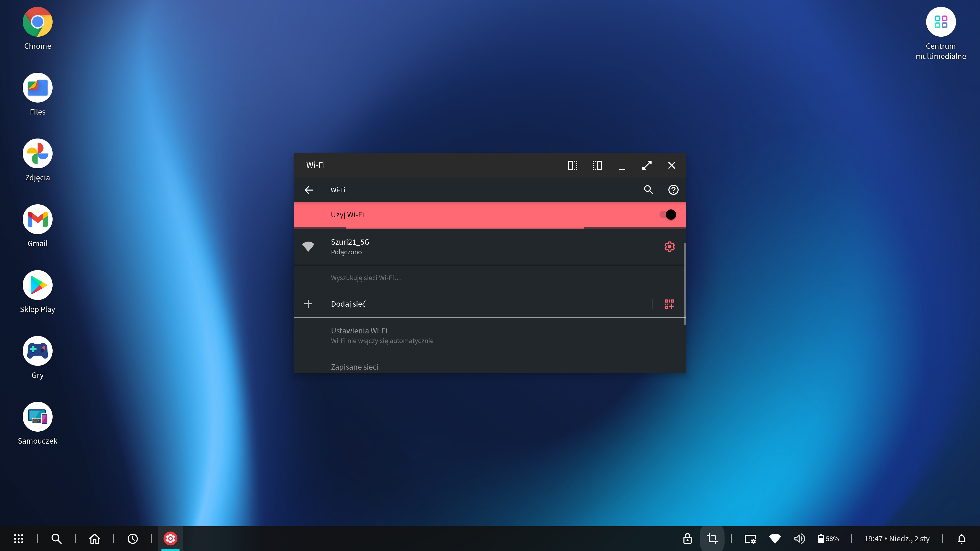Open help question mark icon
This screenshot has height=551, width=980.
point(673,190)
